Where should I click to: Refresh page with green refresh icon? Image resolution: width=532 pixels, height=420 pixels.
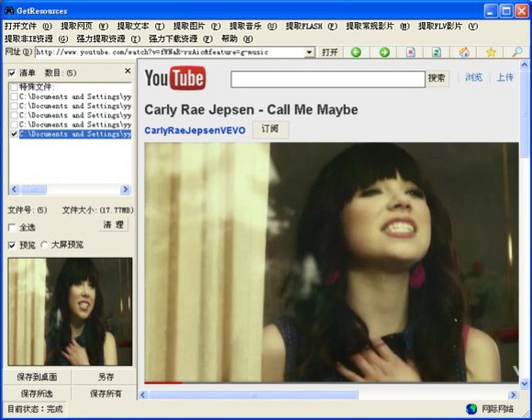coord(437,52)
